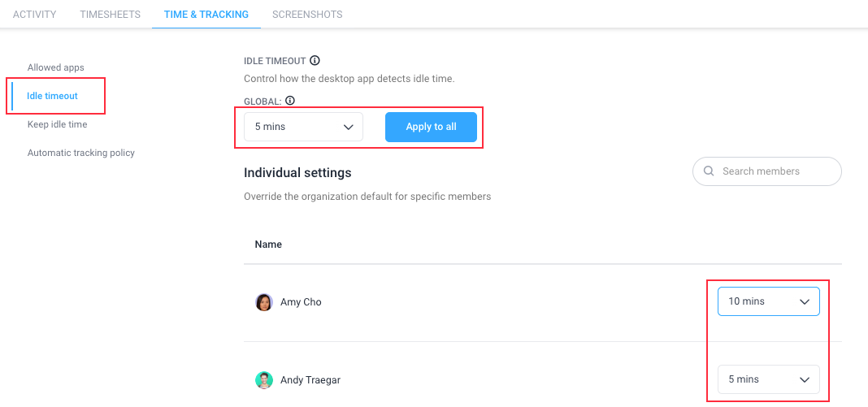This screenshot has width=868, height=407.
Task: Click Andy Traegar's avatar picture
Action: click(264, 380)
